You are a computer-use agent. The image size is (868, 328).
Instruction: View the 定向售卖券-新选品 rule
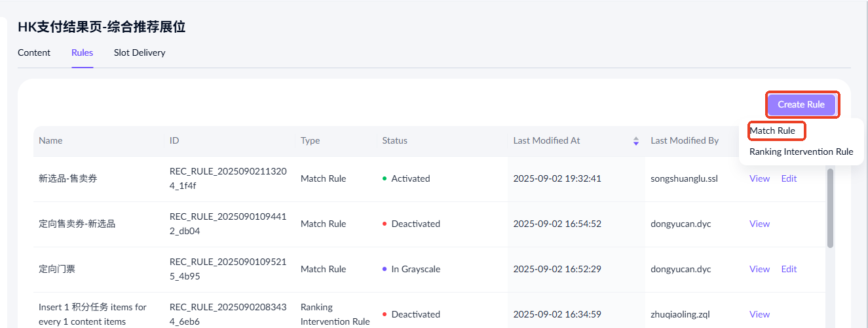tap(759, 224)
